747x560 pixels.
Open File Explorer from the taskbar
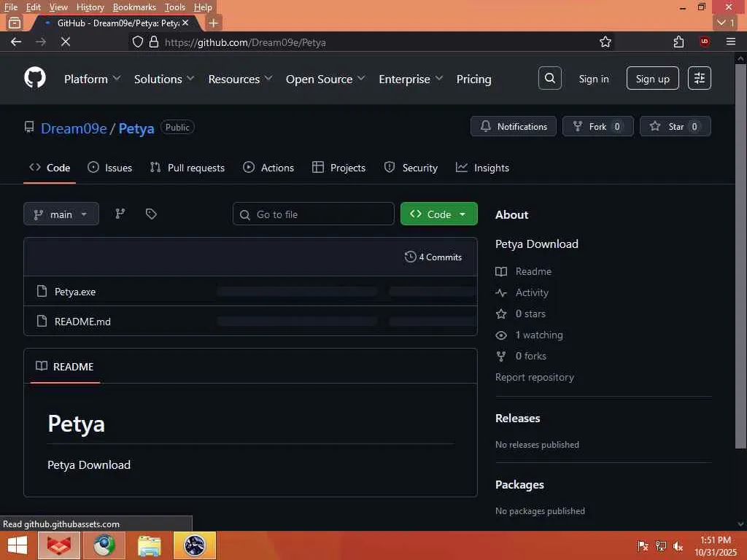pyautogui.click(x=150, y=545)
